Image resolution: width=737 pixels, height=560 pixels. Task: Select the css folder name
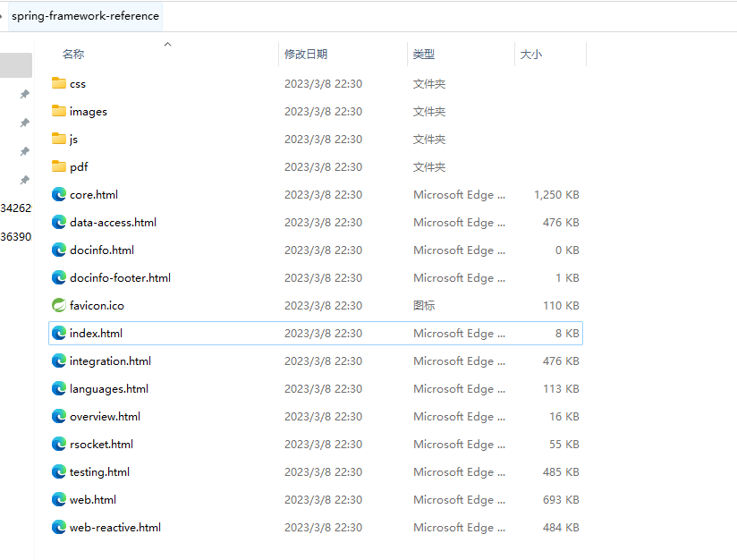coord(78,84)
